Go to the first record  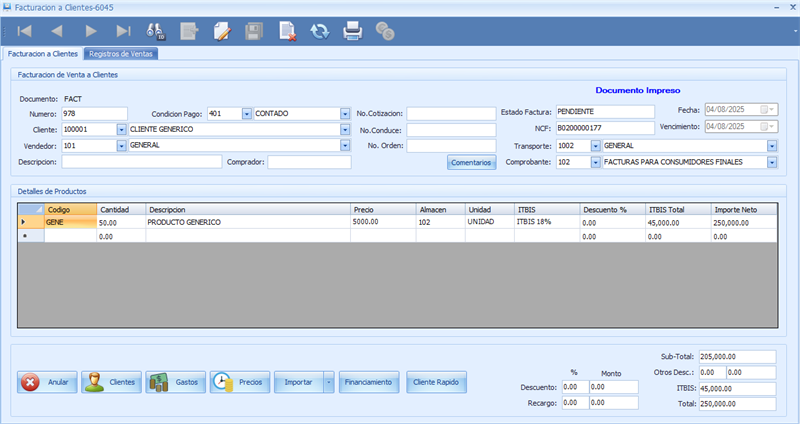click(x=24, y=31)
